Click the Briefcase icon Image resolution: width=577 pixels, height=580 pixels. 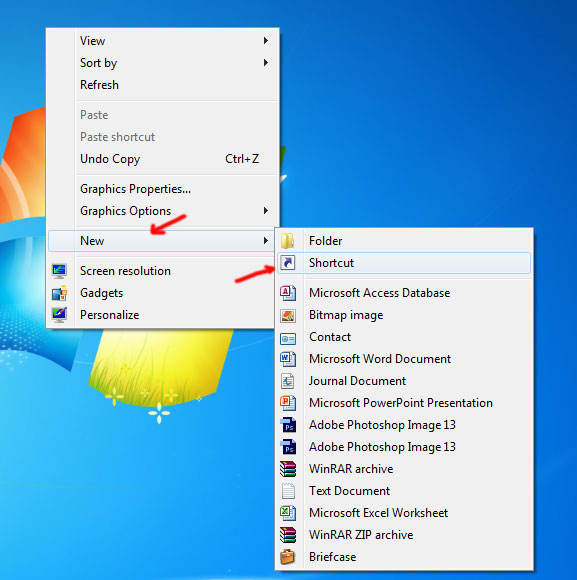coord(287,557)
